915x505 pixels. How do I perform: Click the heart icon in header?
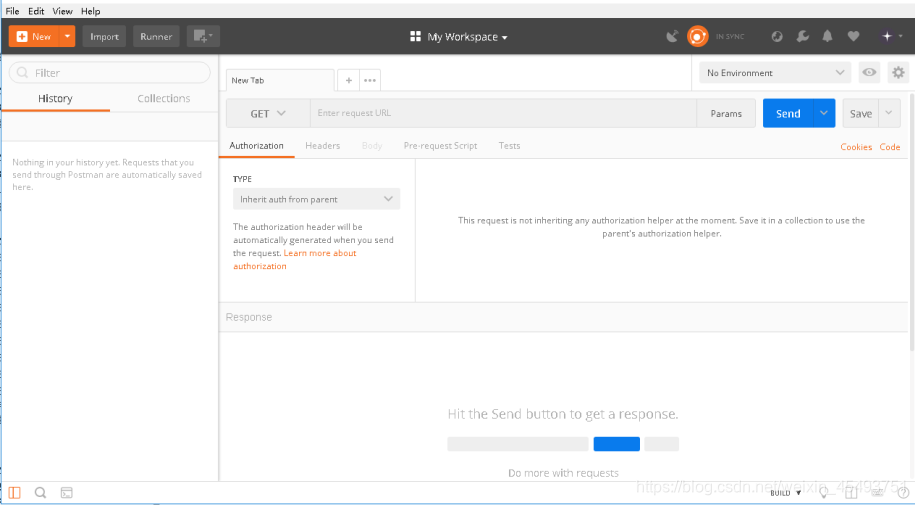click(853, 36)
